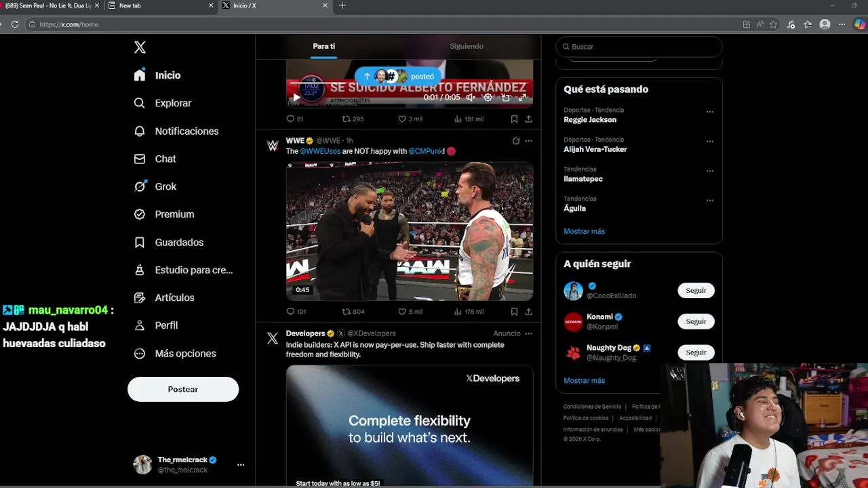Play the WWE RAW video thumbnail
The image size is (868, 488).
pos(410,231)
